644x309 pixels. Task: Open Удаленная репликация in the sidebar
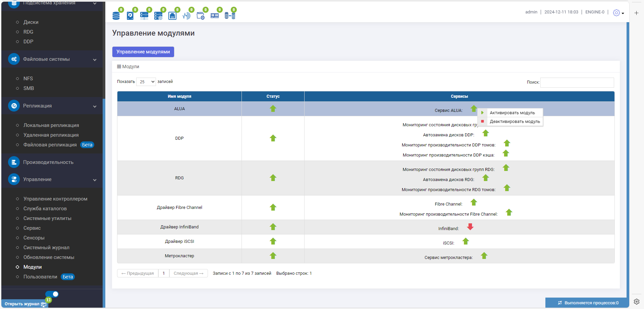coord(51,135)
